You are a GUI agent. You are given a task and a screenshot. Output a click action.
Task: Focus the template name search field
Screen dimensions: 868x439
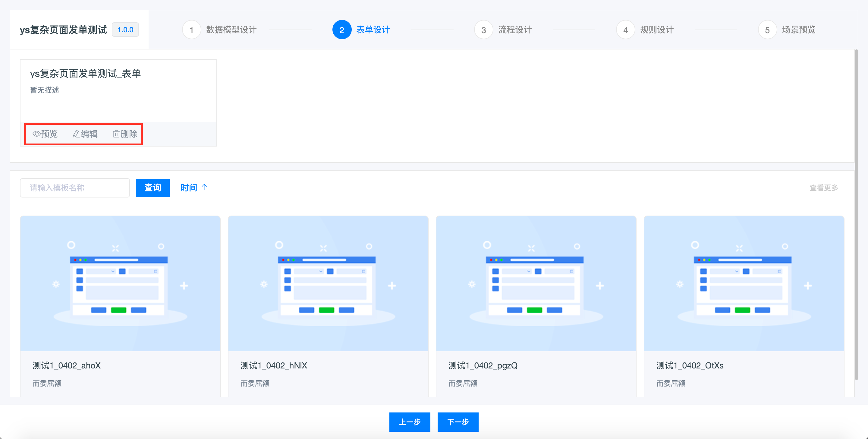75,188
